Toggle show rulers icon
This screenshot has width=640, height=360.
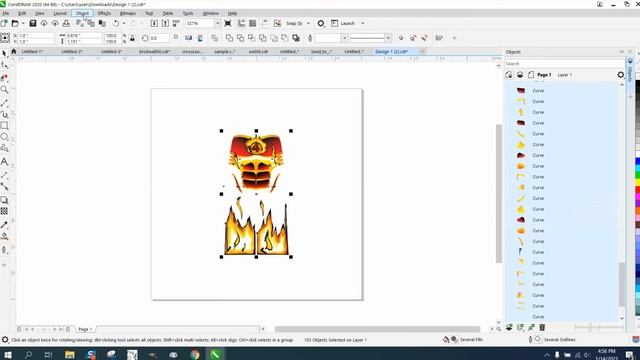pyautogui.click(x=242, y=23)
